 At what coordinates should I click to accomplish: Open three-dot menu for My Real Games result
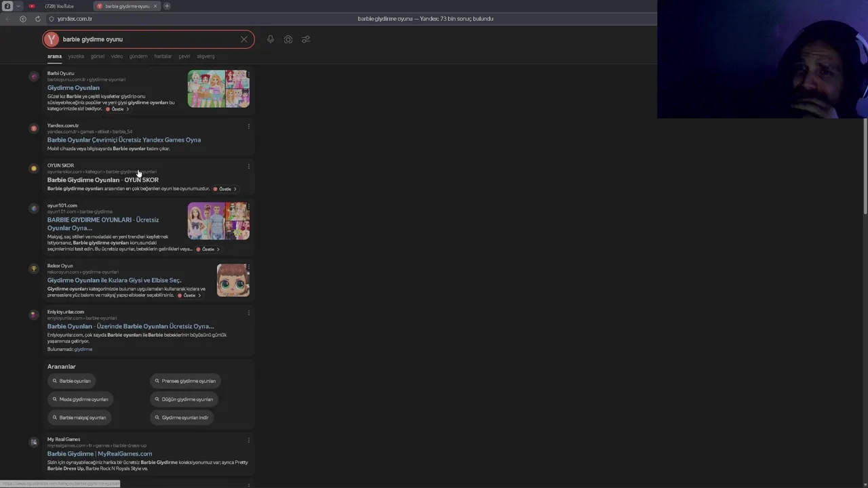[x=249, y=440]
